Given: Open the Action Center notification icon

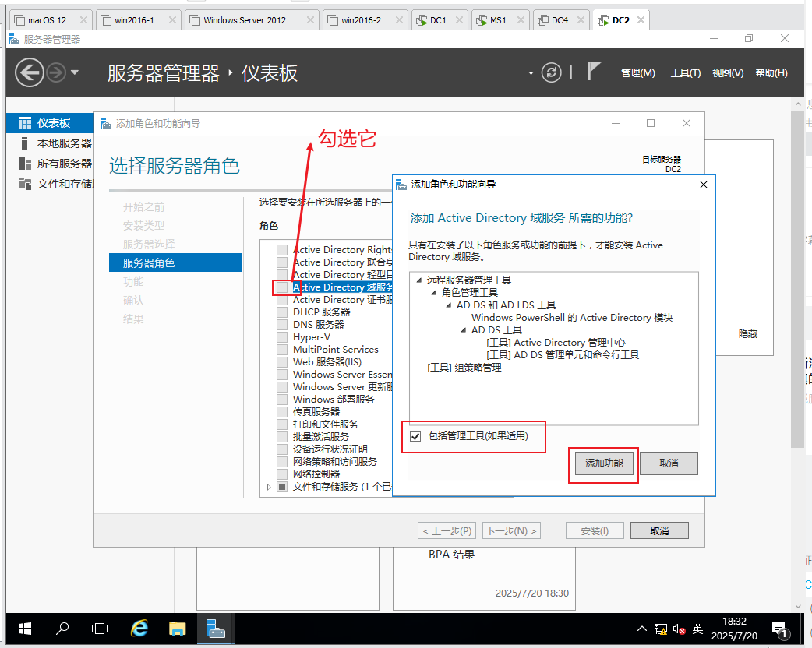Looking at the screenshot, I should (779, 629).
